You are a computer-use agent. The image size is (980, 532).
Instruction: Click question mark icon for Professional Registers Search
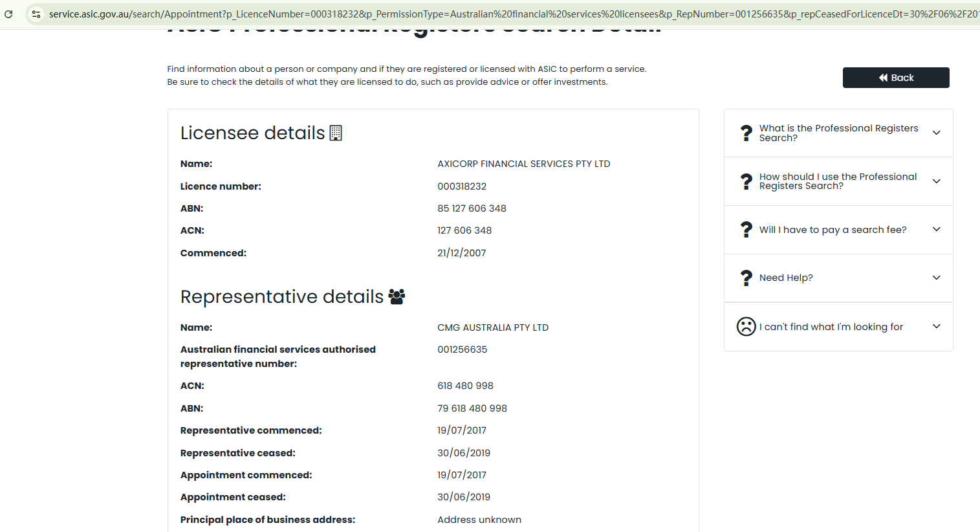click(746, 133)
